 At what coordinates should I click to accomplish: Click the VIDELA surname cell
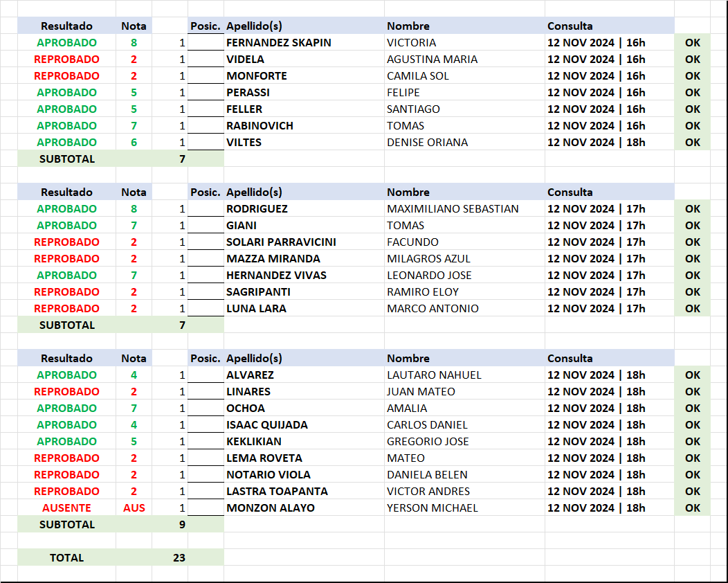click(304, 59)
